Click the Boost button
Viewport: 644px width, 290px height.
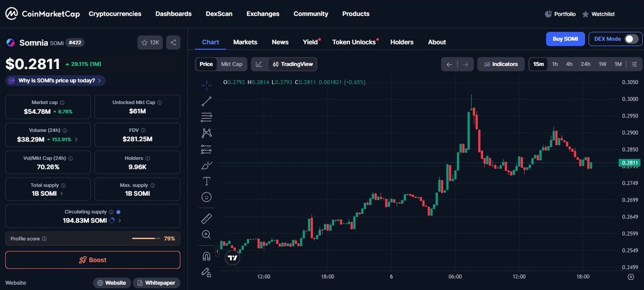93,260
